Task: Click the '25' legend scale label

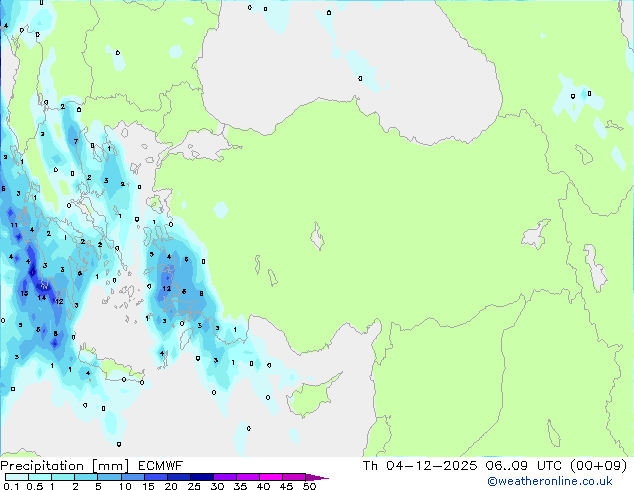Action: 194,486
